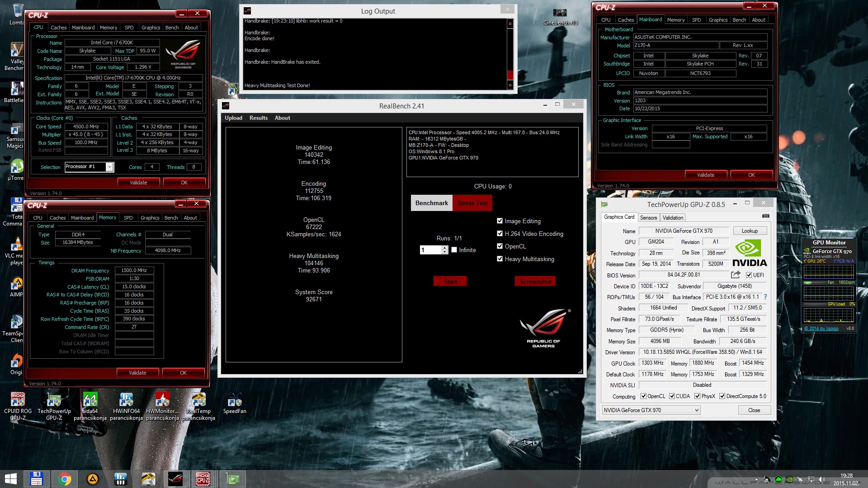Toggle the PhysX computing checkbox

coord(697,396)
